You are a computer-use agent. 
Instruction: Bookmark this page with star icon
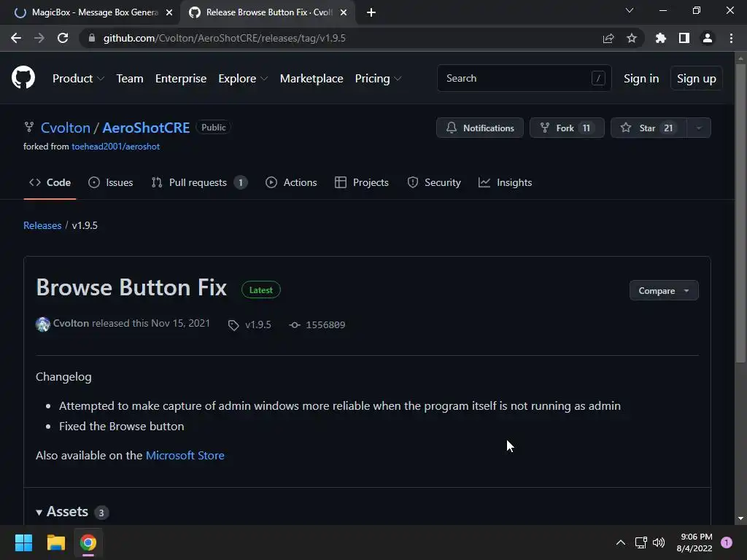pyautogui.click(x=632, y=38)
